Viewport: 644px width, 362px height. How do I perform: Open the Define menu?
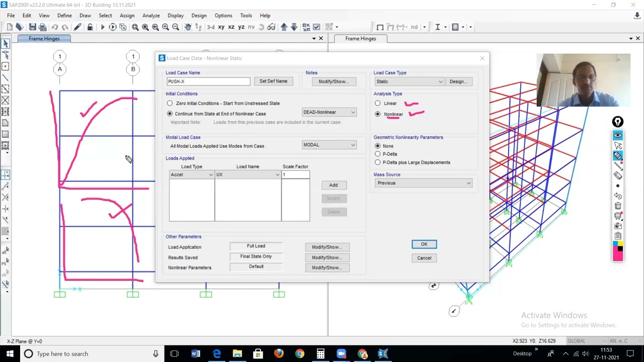pos(64,16)
